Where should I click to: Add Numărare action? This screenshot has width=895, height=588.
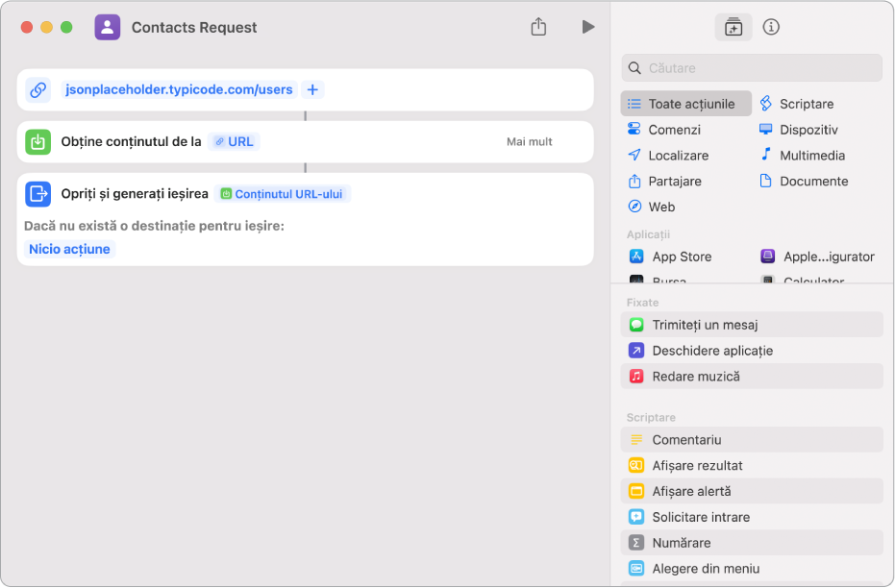(x=752, y=543)
